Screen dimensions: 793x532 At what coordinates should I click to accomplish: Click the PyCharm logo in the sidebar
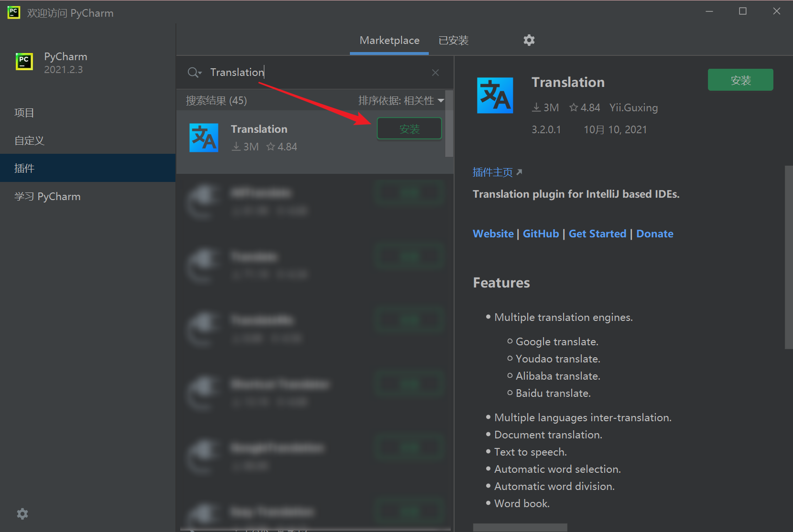[x=24, y=62]
